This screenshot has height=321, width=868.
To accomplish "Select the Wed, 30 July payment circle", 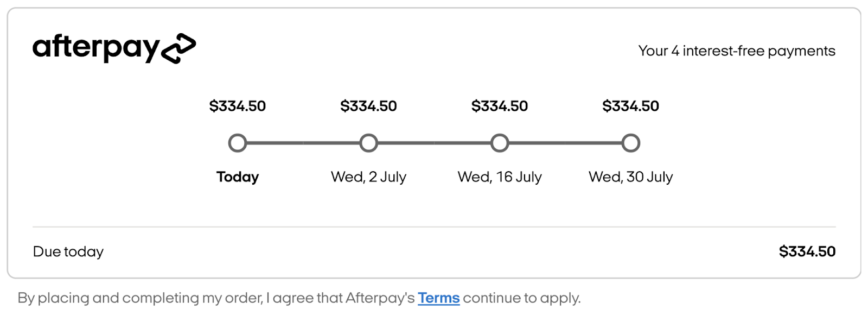I will [630, 143].
